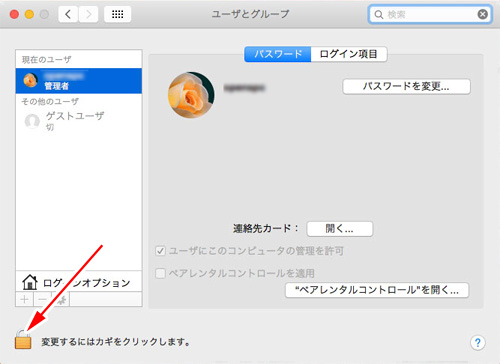The width and height of the screenshot is (500, 364).
Task: Go back with the left chevron button
Action: tap(68, 14)
